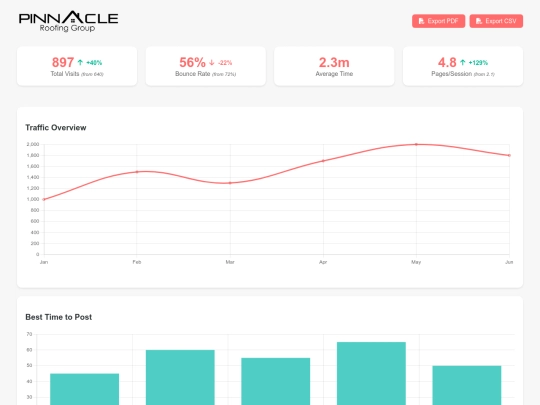Click the green up arrow beside 4.8
Viewport: 540px width, 405px height.
click(x=463, y=62)
